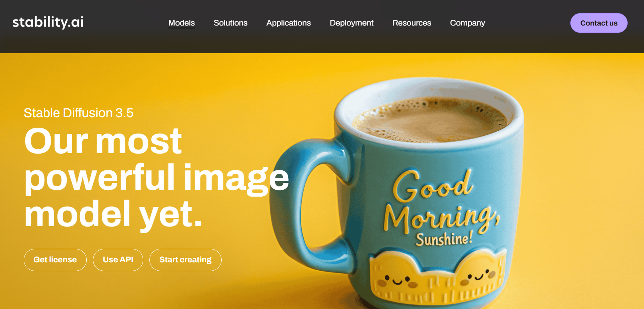
Task: Click the left smiley face on mug
Action: point(397,280)
